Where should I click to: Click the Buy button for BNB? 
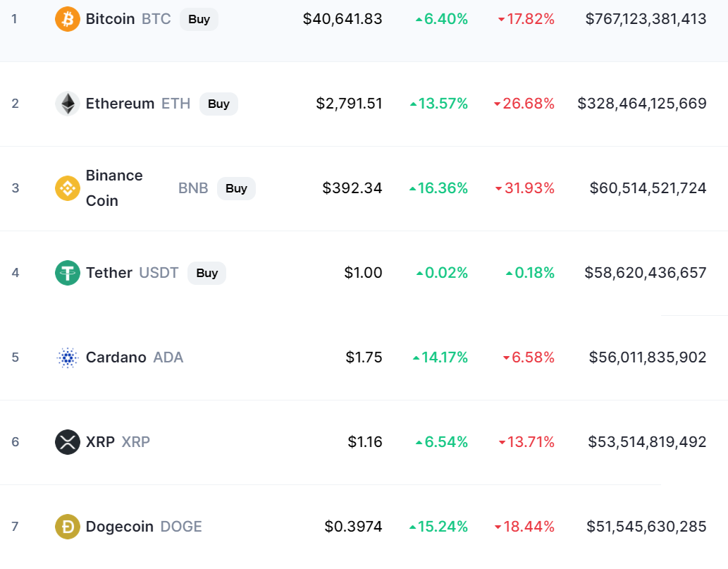pos(236,188)
